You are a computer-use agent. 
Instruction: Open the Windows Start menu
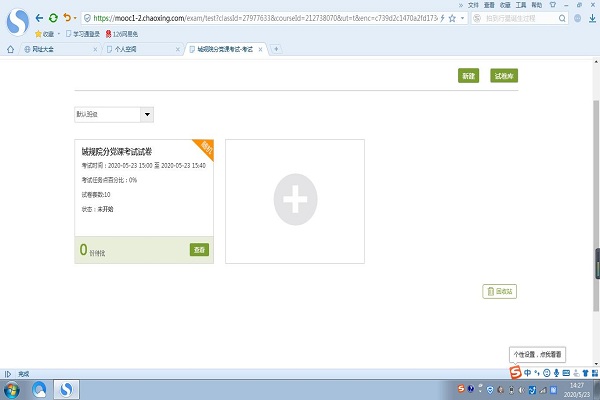point(13,389)
